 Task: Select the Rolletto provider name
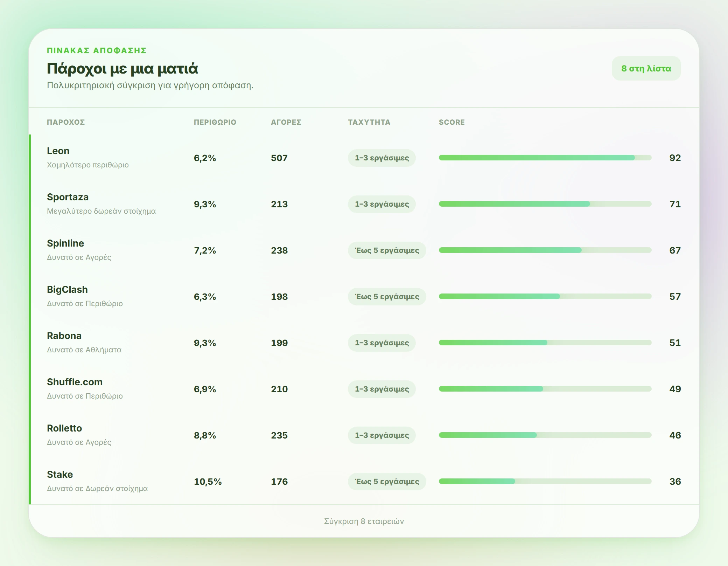coord(64,428)
